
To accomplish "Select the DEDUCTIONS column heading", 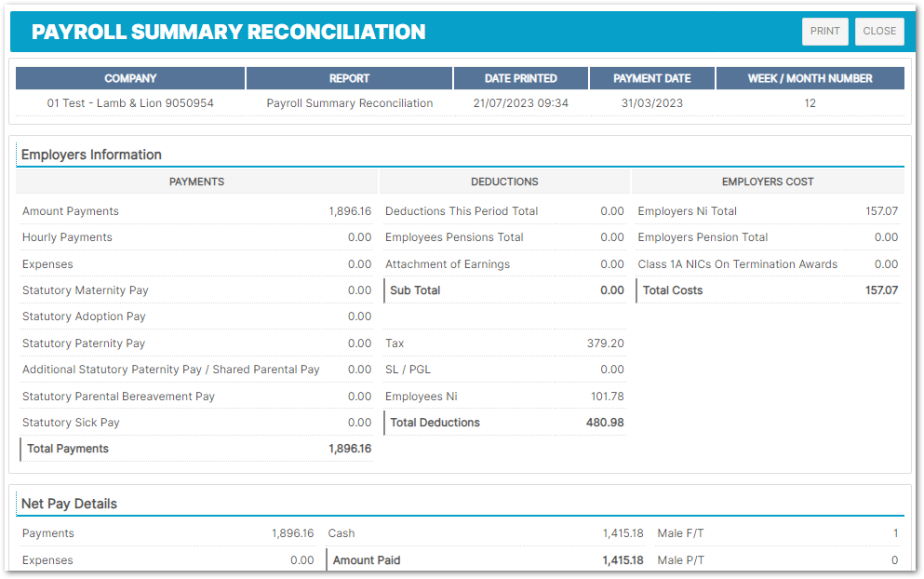I will coord(504,182).
